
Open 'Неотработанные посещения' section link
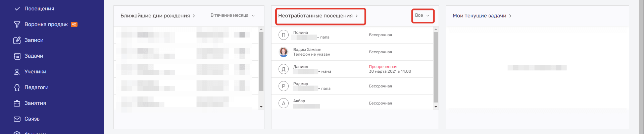[x=318, y=16]
